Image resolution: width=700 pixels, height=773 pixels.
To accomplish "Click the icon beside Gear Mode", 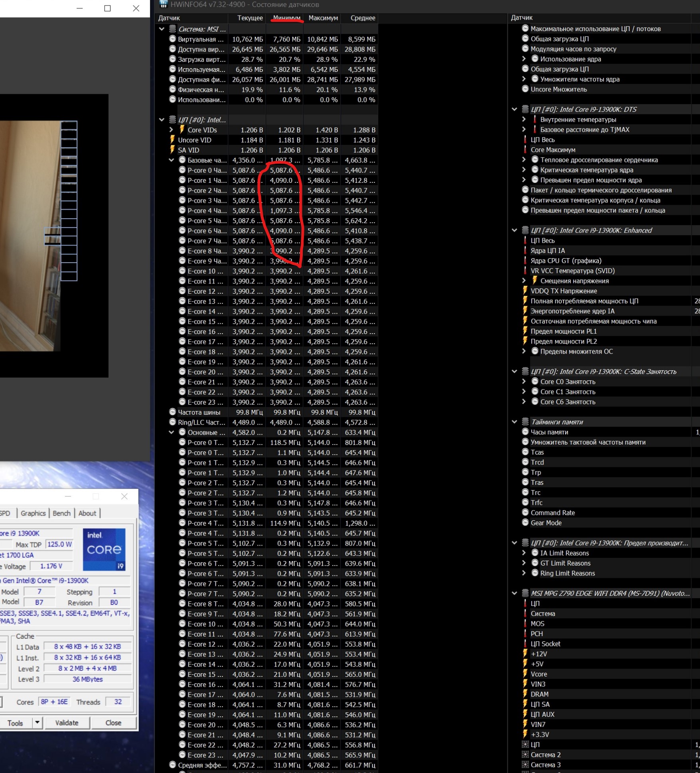I will (x=525, y=522).
